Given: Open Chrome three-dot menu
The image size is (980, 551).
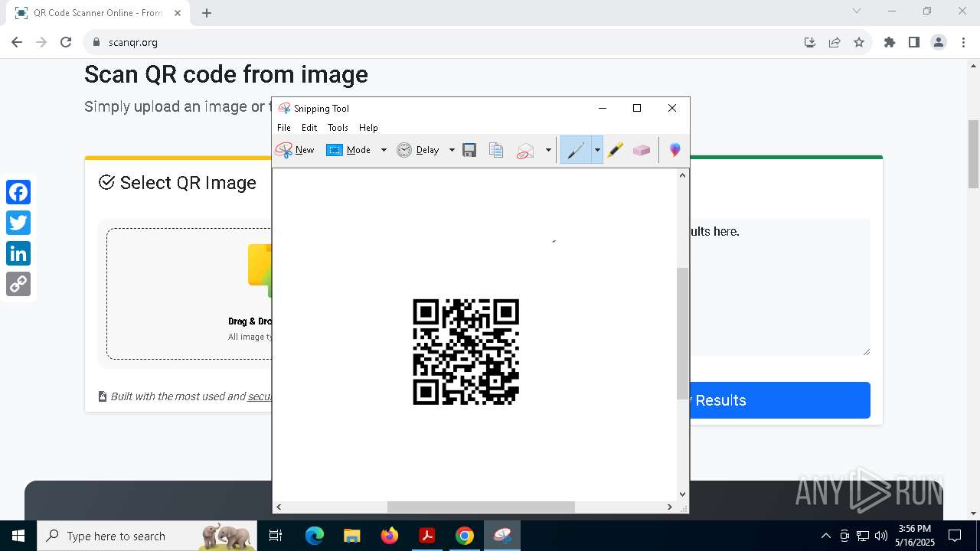Looking at the screenshot, I should tap(962, 42).
